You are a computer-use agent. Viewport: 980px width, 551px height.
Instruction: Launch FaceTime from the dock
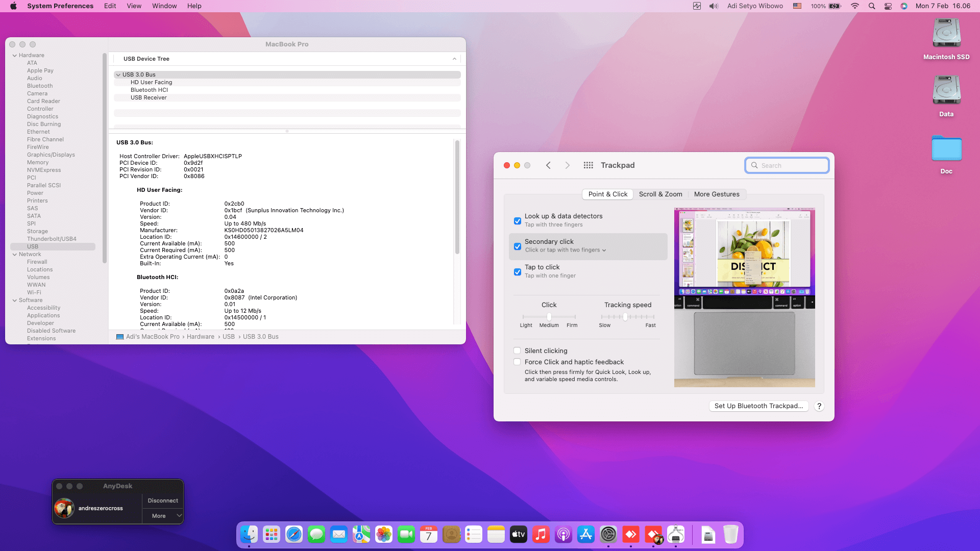coord(406,534)
